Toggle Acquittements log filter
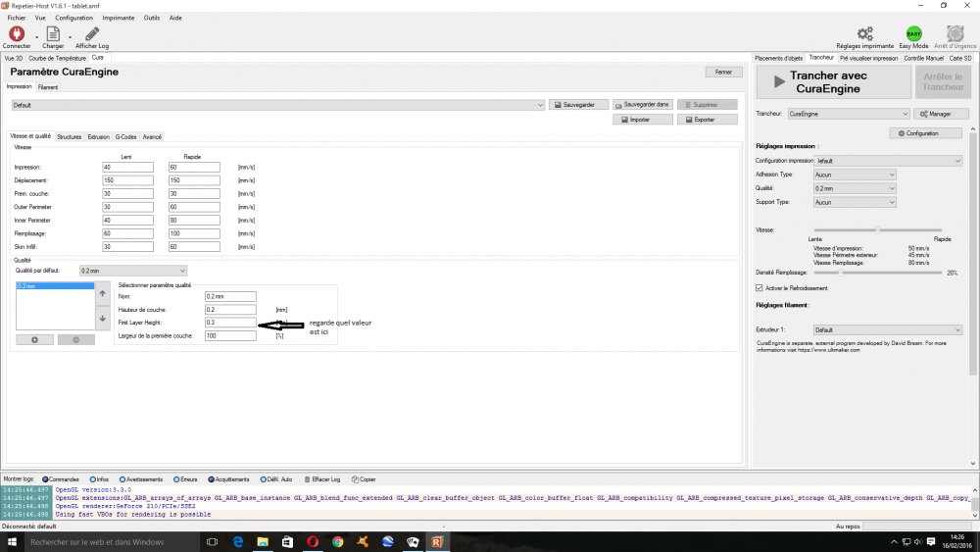 click(x=228, y=479)
